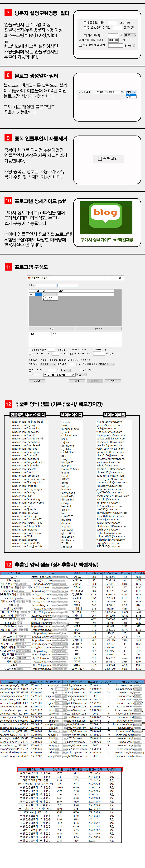Open the calendar picker in 추출기 window 생성 일자 field
Viewport: 145px width, 868px height.
tap(73, 375)
